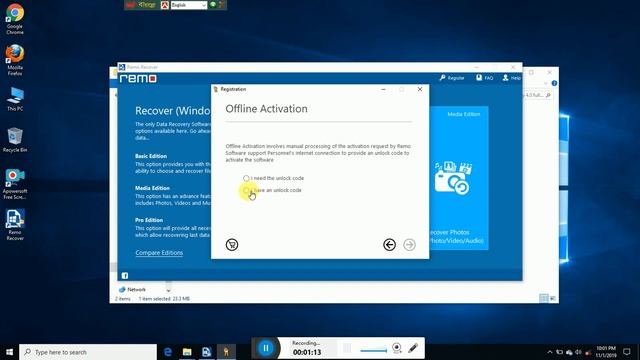
Task: Toggle the webcam icon in recorder bar
Action: [x=397, y=348]
